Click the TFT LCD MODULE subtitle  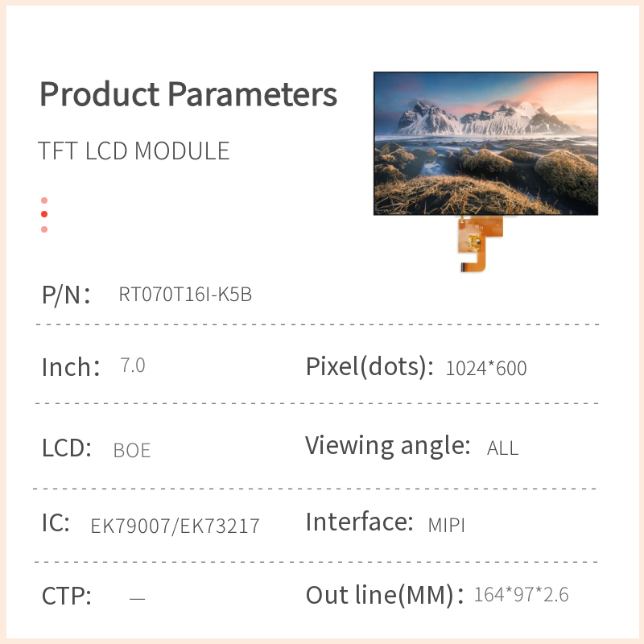(x=134, y=151)
